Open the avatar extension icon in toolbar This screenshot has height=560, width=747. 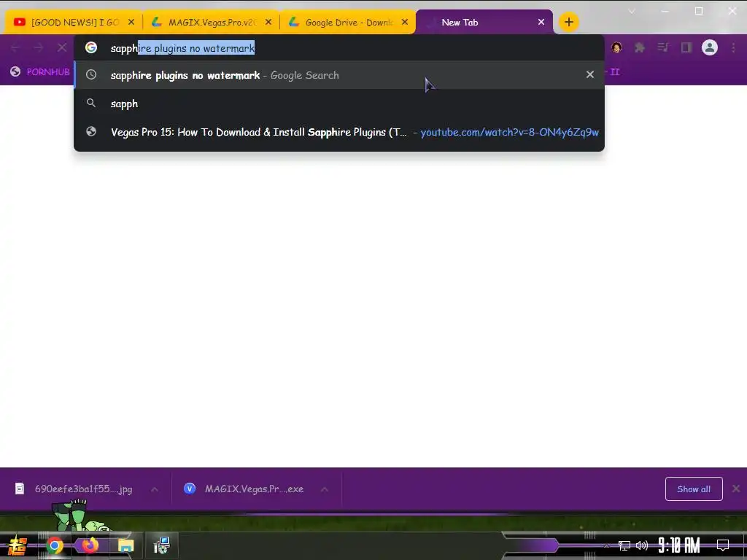coord(616,47)
